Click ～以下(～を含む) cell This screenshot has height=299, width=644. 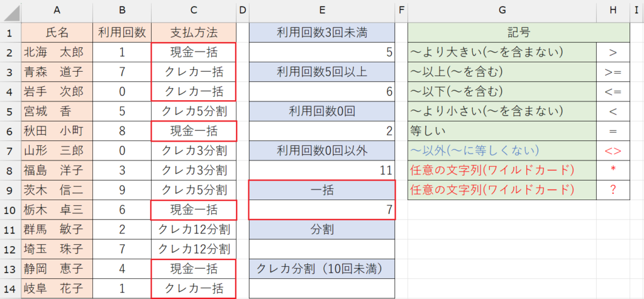point(502,92)
